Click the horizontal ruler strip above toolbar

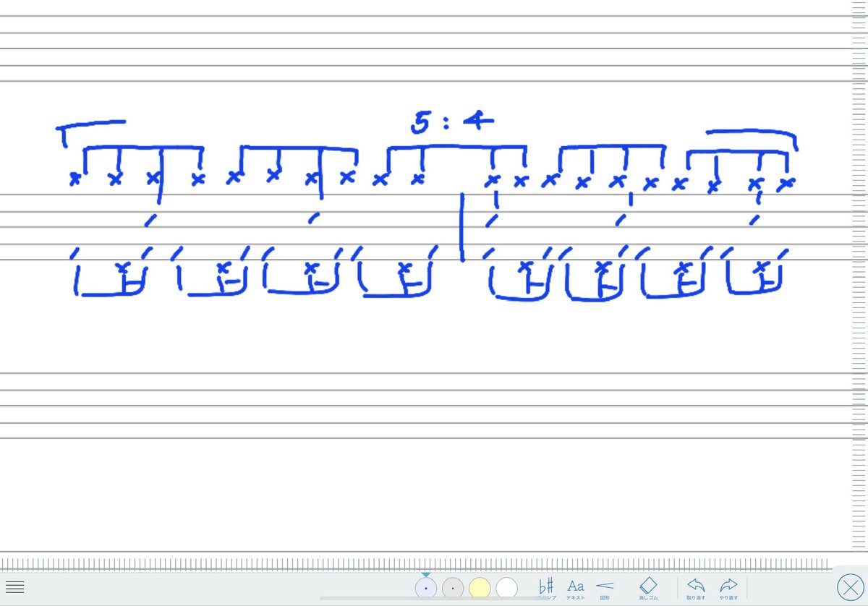pos(416,564)
